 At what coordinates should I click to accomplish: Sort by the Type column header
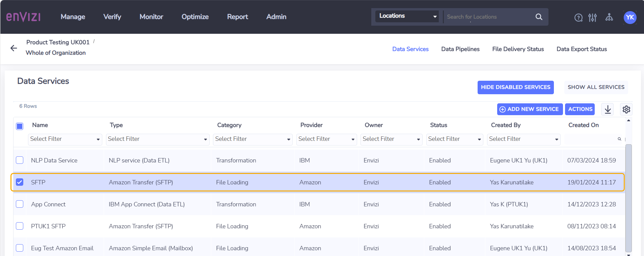(x=116, y=125)
